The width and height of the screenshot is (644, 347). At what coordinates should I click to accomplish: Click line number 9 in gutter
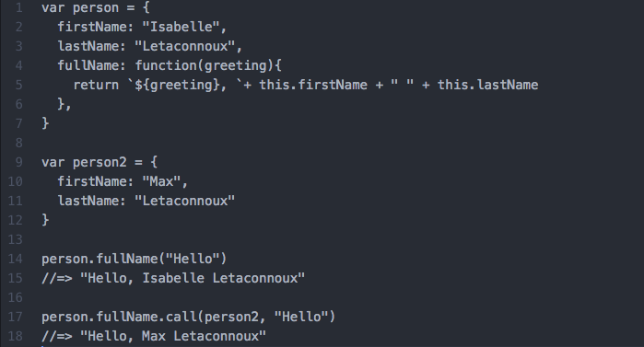pos(19,162)
